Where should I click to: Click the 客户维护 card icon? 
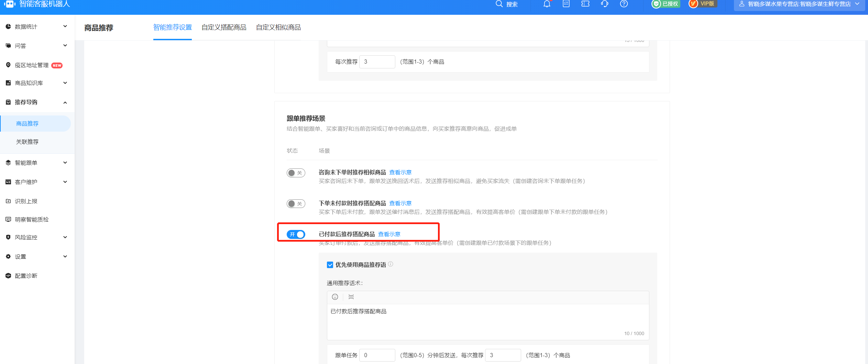coord(8,182)
